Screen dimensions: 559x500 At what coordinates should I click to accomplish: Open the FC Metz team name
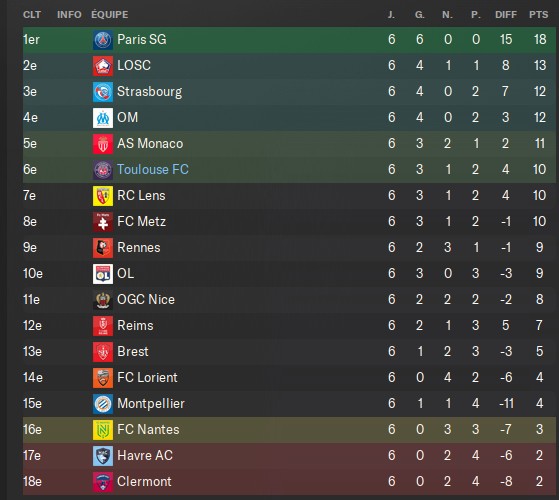tap(142, 221)
